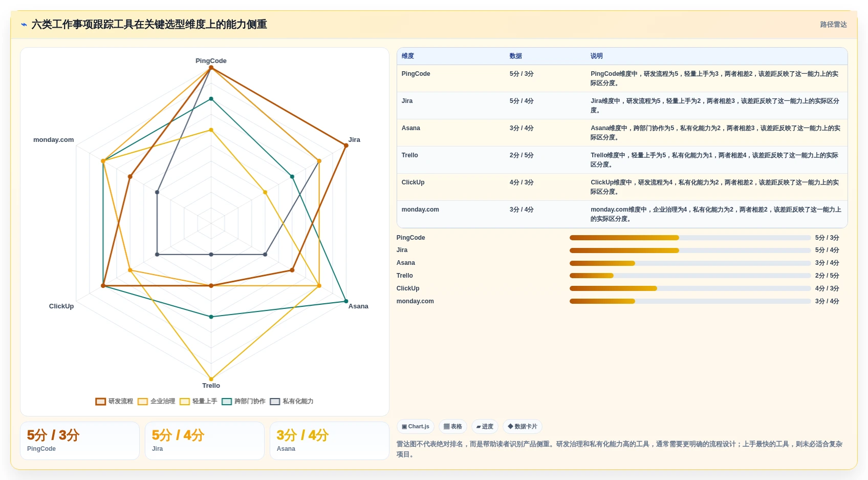Select the Trello row in the table
The width and height of the screenshot is (868, 480).
tap(622, 160)
